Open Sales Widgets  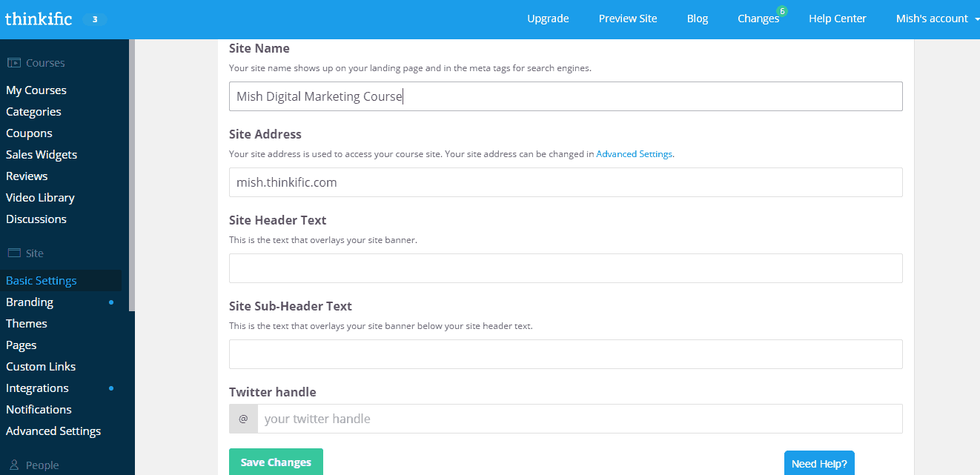click(42, 155)
